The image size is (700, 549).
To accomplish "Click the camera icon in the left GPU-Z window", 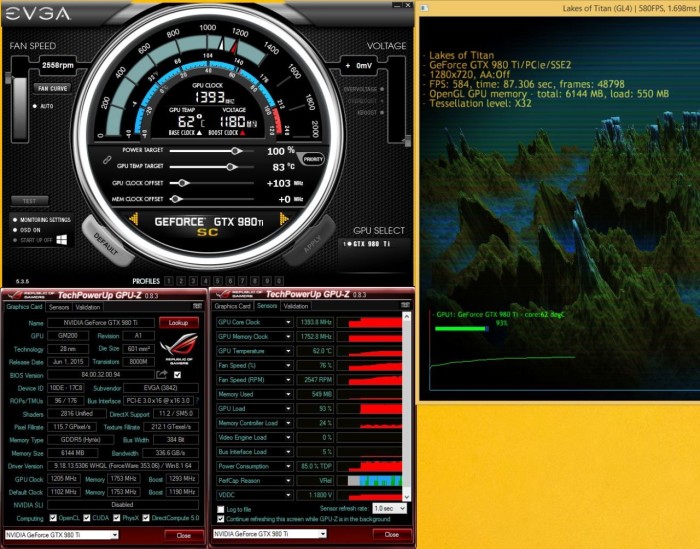I will pyautogui.click(x=197, y=306).
